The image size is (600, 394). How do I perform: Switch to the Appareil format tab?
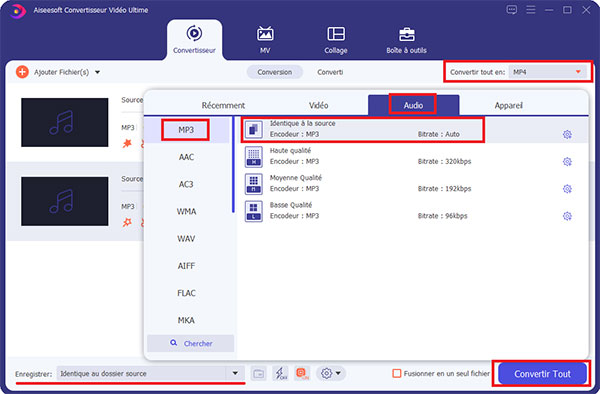pos(508,105)
